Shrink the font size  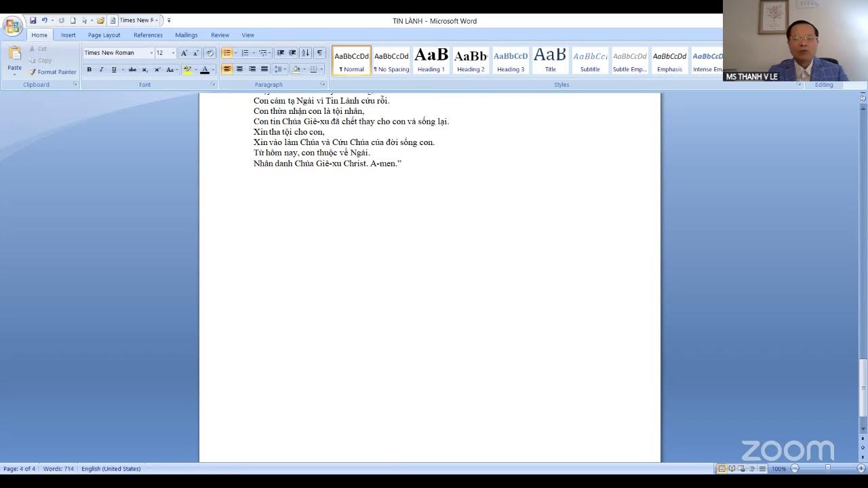196,53
